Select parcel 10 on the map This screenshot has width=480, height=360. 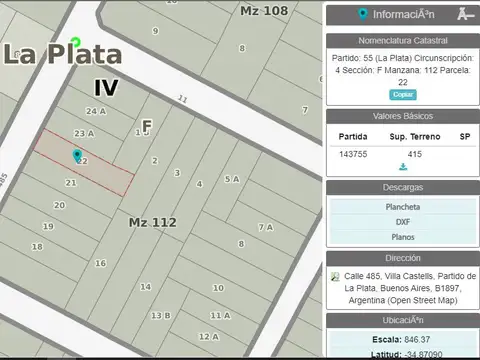pyautogui.click(x=218, y=288)
